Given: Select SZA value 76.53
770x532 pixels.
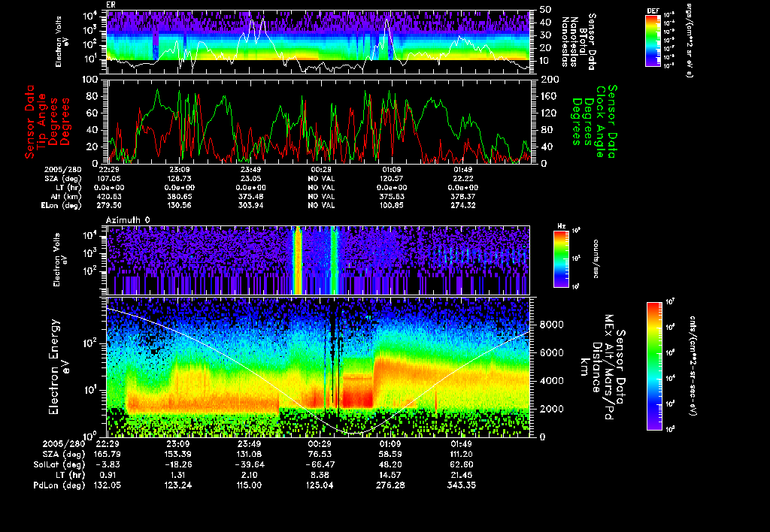Looking at the screenshot, I should [320, 455].
